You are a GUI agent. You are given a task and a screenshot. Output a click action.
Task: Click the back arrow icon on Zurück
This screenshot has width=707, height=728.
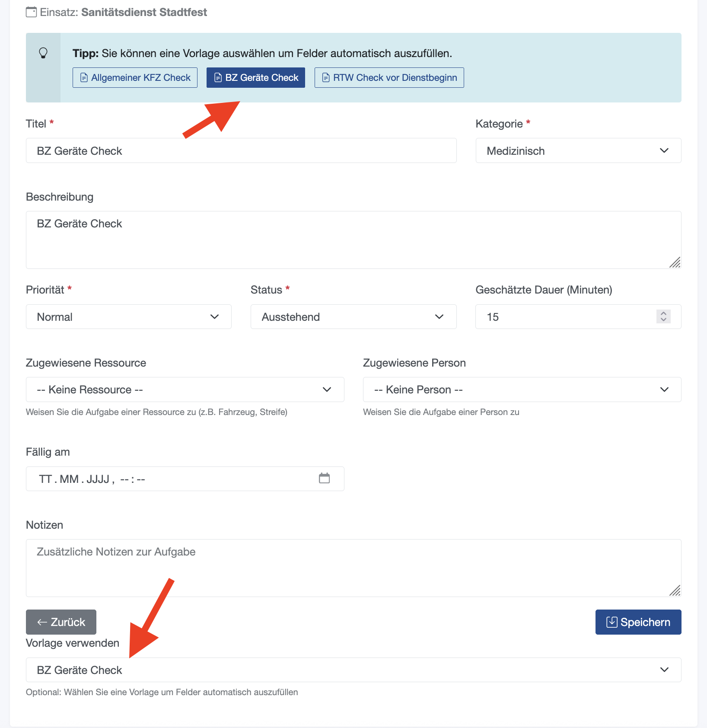click(x=42, y=622)
